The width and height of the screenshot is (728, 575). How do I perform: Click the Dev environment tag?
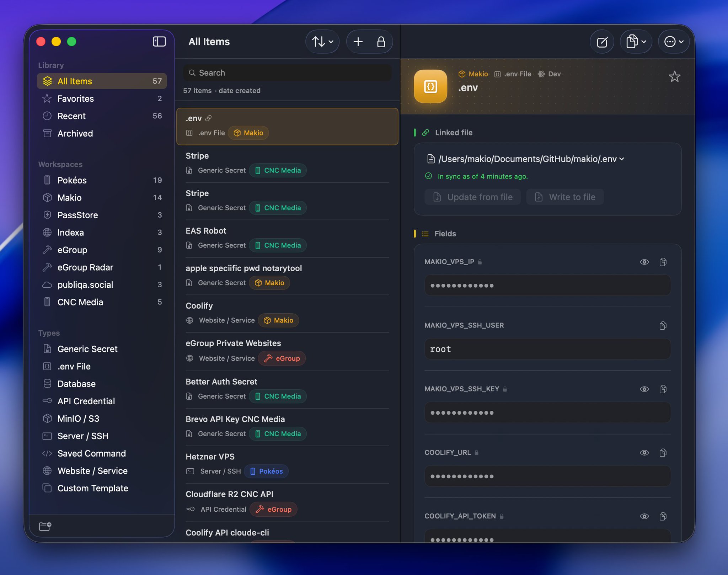pos(549,74)
